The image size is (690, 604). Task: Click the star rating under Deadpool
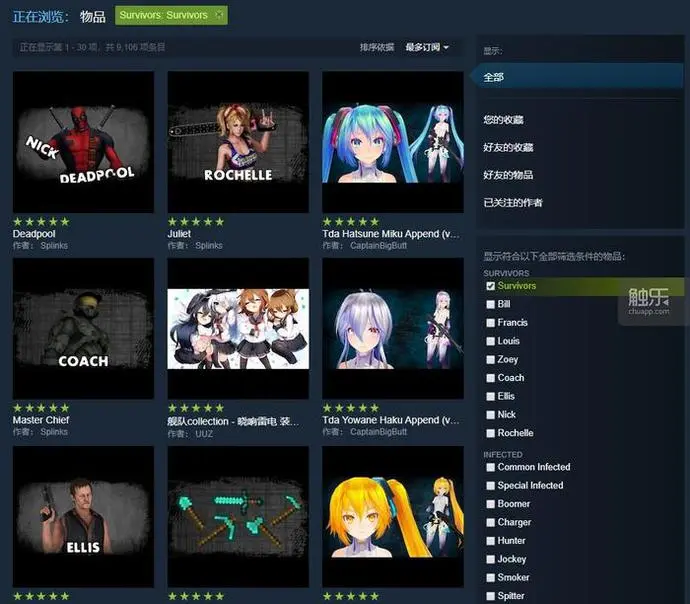pyautogui.click(x=41, y=222)
